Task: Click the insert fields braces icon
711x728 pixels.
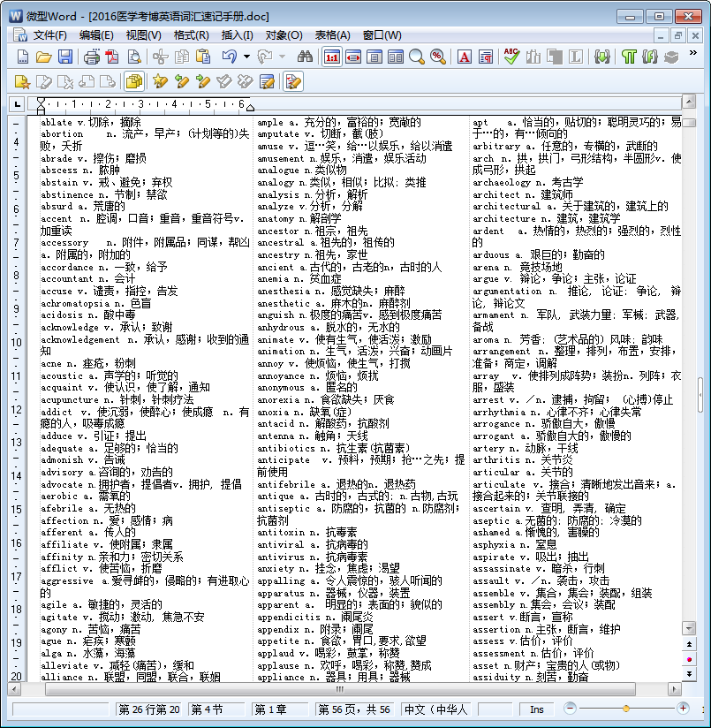Action: 602,57
